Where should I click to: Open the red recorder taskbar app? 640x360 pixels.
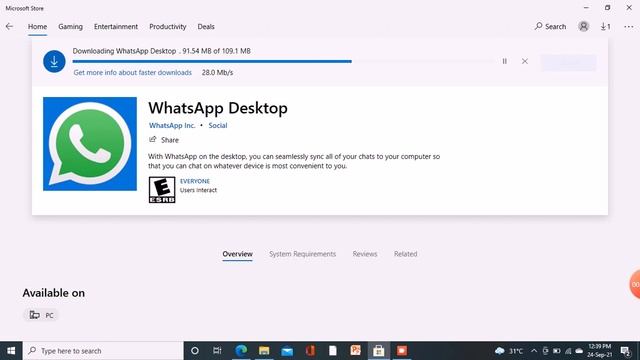click(x=402, y=351)
